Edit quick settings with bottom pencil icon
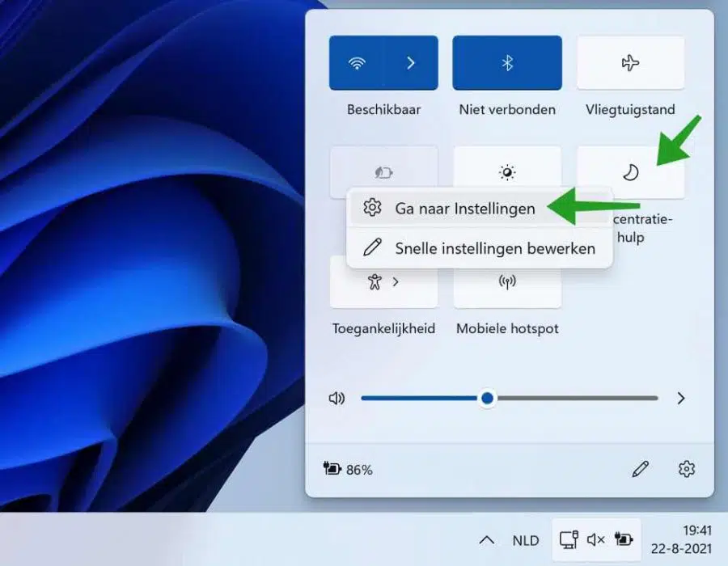The image size is (728, 566). [x=640, y=469]
